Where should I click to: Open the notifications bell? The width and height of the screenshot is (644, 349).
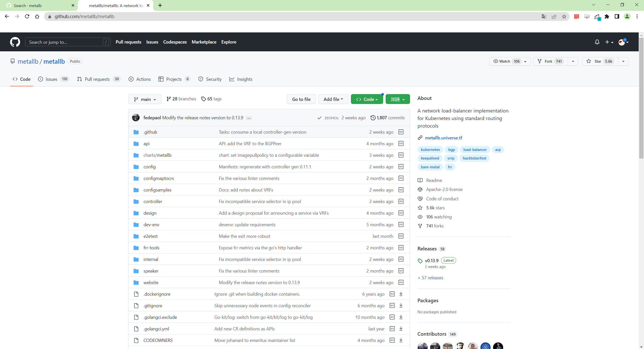click(597, 42)
